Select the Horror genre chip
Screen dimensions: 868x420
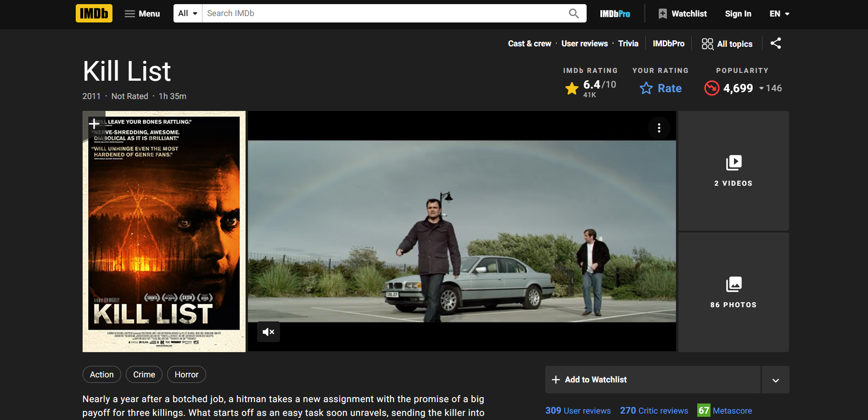pos(186,375)
